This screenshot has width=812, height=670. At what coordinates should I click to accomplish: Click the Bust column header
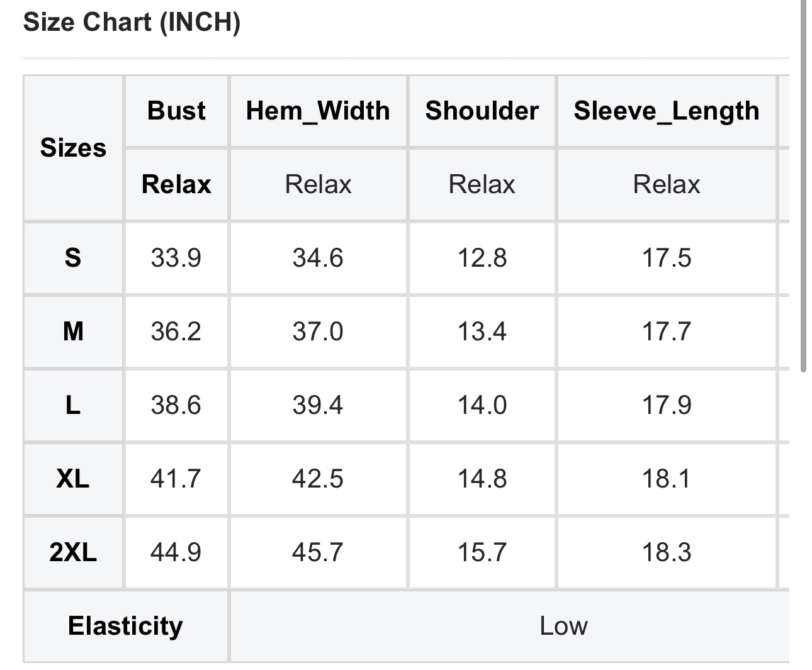tap(176, 111)
